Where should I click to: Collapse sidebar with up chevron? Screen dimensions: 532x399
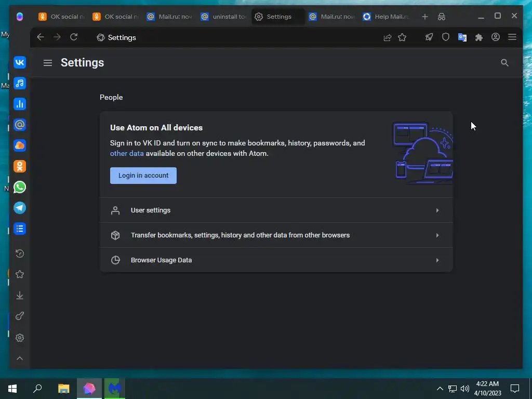pyautogui.click(x=20, y=358)
